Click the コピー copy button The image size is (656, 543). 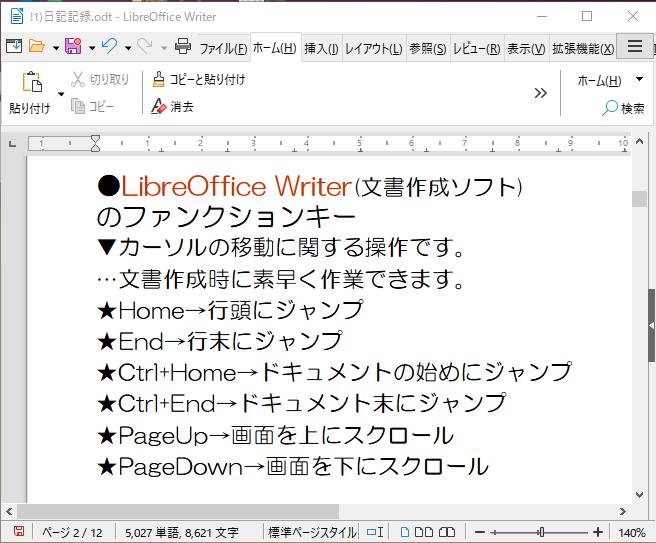pyautogui.click(x=92, y=106)
